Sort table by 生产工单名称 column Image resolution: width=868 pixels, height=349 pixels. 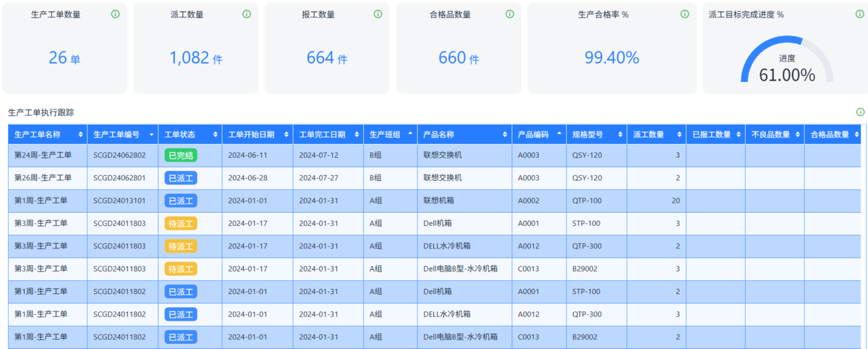[80, 135]
